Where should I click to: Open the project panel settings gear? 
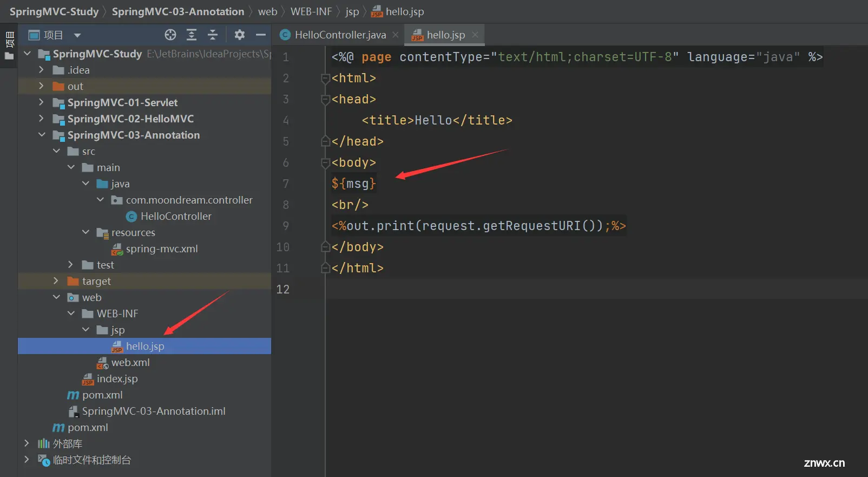(x=240, y=35)
